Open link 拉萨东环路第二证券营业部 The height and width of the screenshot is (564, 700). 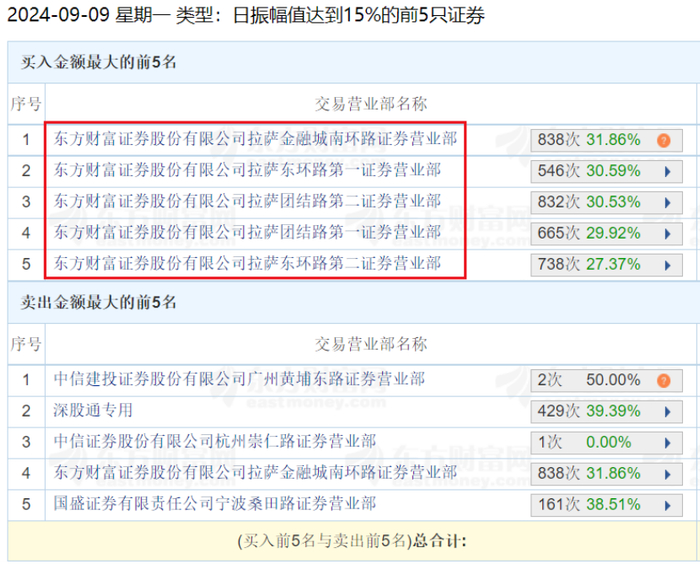point(247,263)
